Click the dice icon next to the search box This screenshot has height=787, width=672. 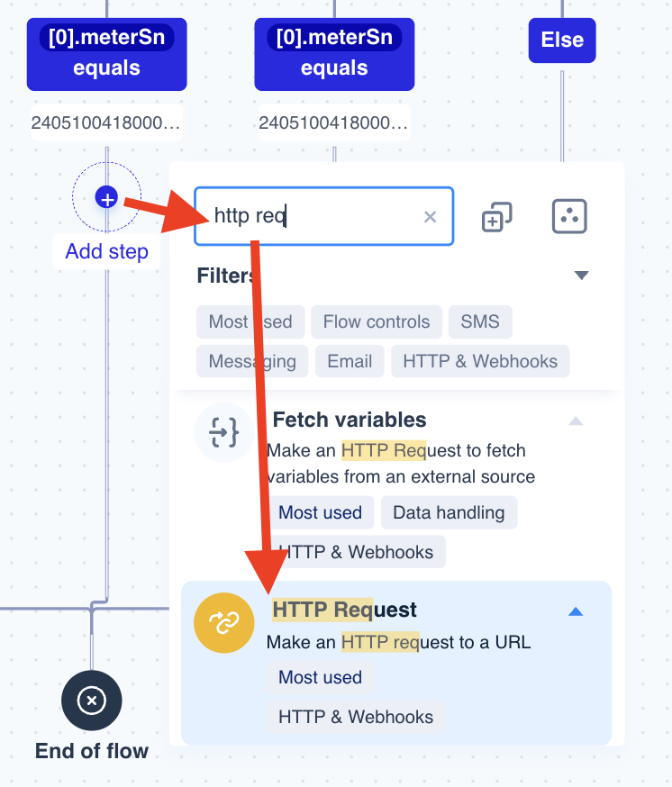click(569, 216)
